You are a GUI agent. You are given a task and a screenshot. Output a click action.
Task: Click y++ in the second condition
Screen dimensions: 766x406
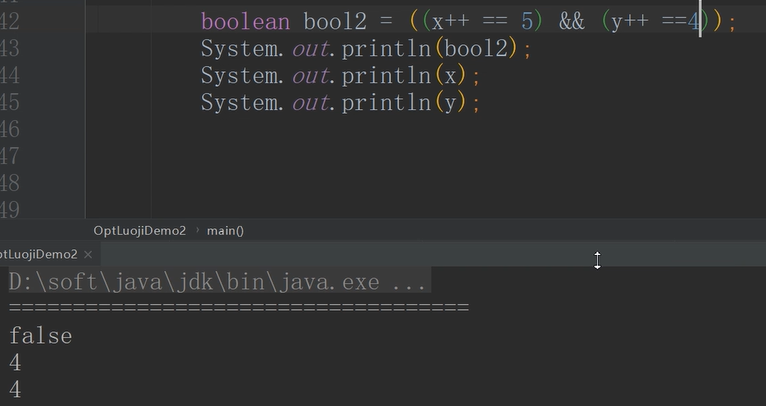point(630,22)
